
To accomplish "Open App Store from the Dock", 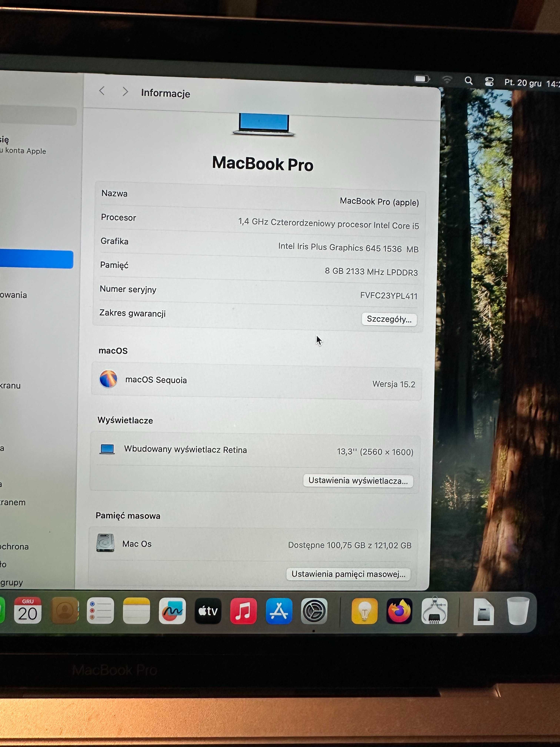I will [279, 611].
